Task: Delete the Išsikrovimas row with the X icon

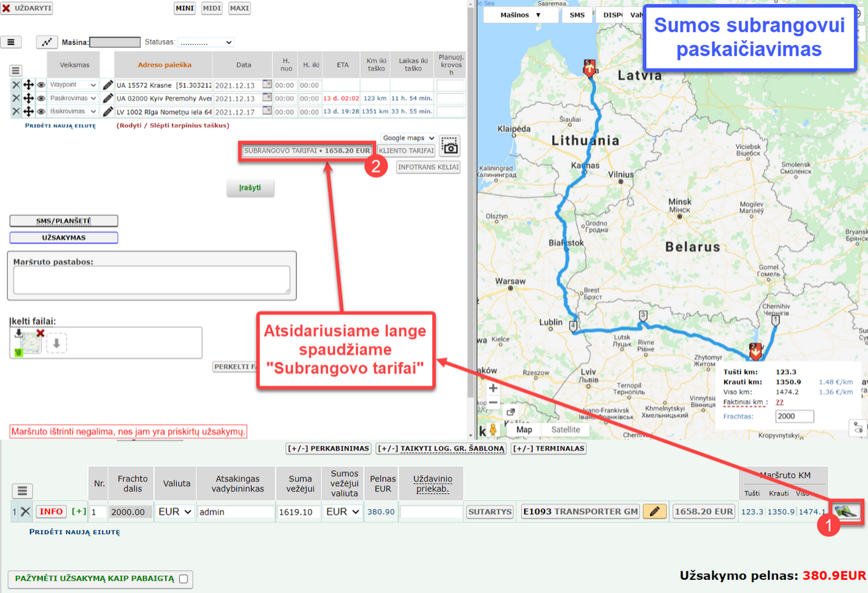Action: pos(16,112)
